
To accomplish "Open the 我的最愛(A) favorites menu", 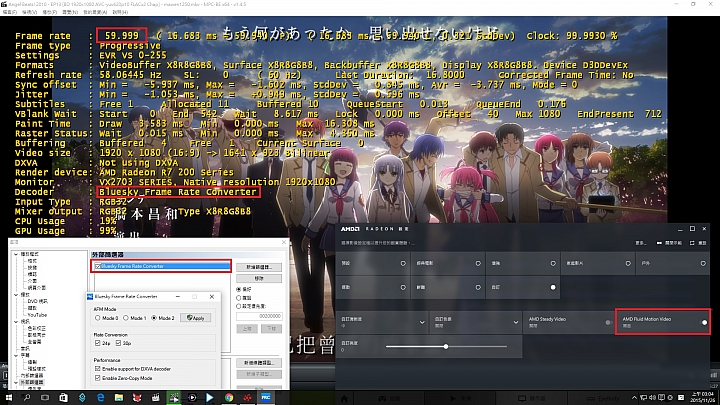I will point(95,12).
